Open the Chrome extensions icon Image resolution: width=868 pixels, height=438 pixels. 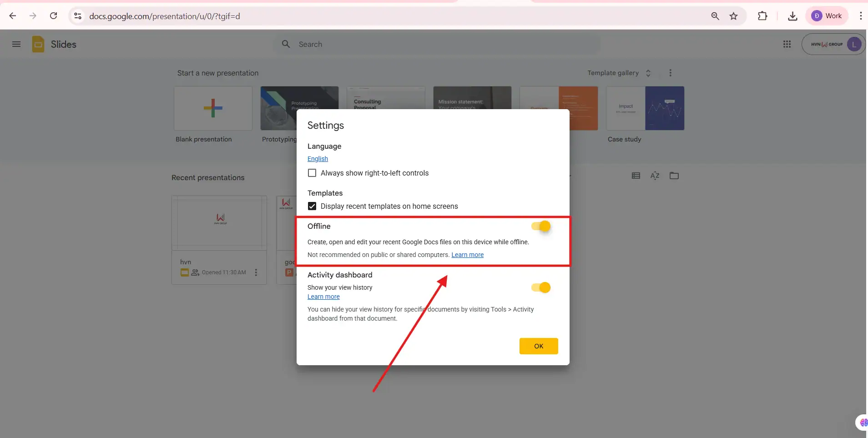[x=763, y=16]
